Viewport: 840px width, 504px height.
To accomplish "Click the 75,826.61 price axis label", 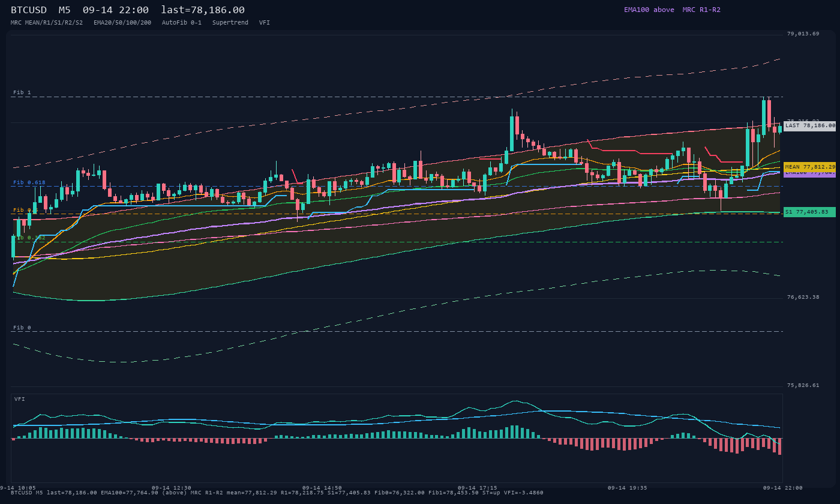I will click(x=803, y=385).
